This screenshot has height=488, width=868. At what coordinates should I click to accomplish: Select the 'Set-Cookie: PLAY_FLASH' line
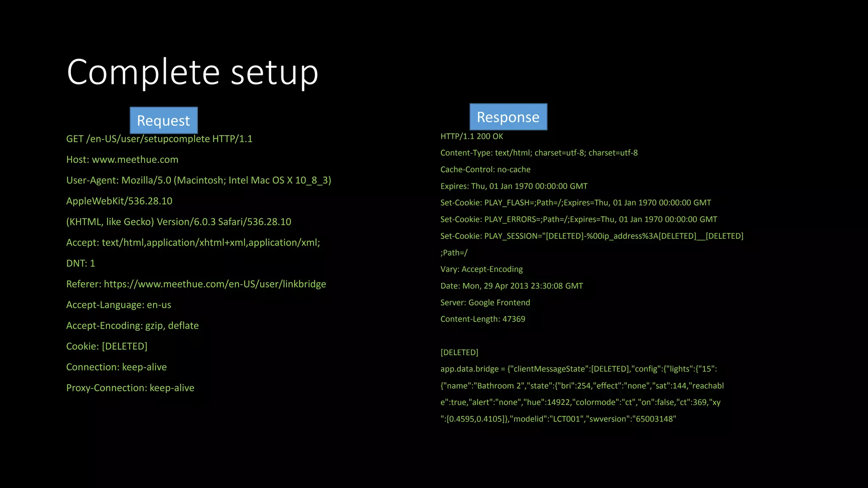pos(576,203)
